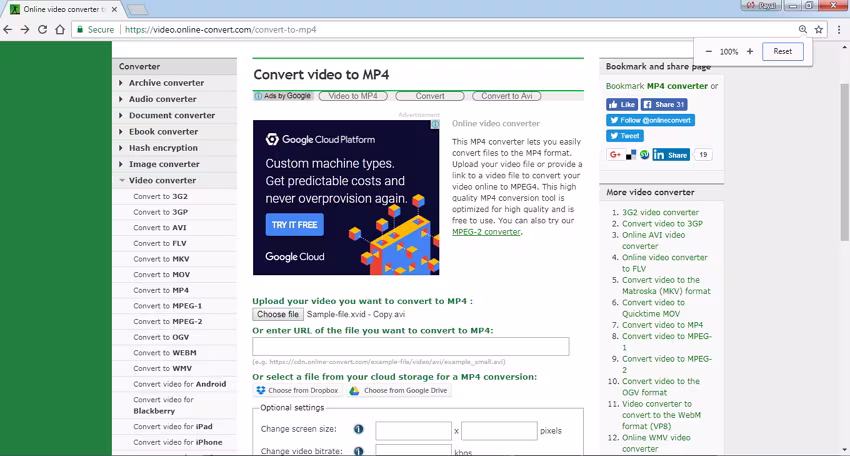
Task: Click the MP4 converter bookmark link
Action: [x=677, y=86]
